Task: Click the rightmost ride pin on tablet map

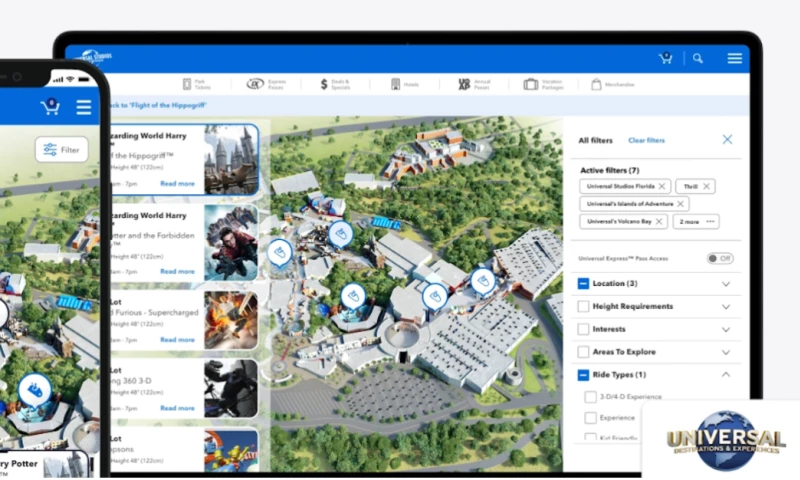Action: tap(483, 282)
